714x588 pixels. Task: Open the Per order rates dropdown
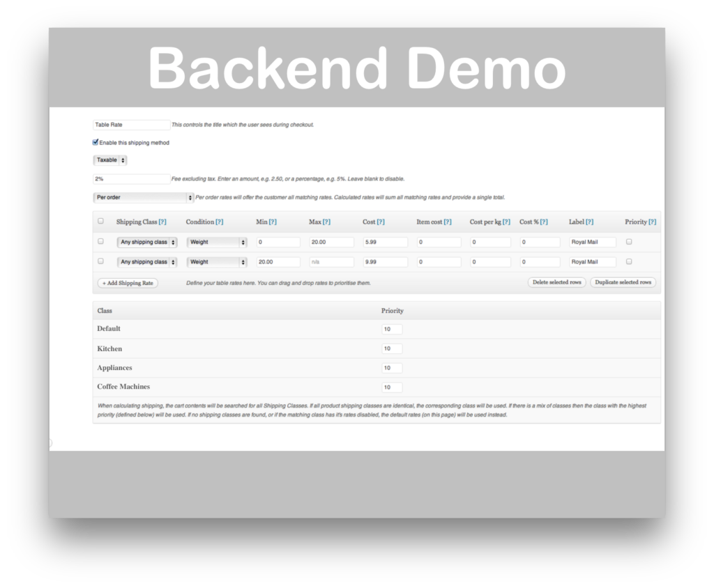143,196
